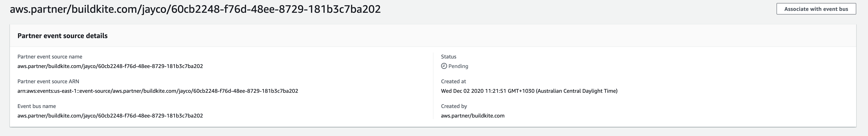
Task: Select the Pending status text
Action: click(x=458, y=66)
